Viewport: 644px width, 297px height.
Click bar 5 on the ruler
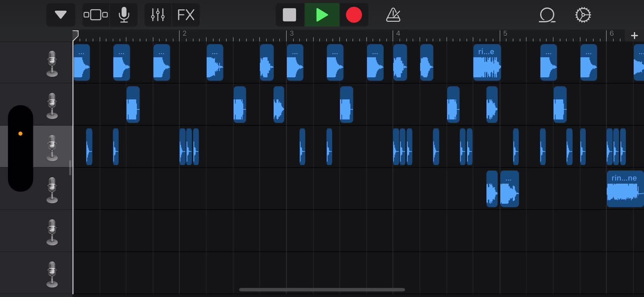coord(505,34)
